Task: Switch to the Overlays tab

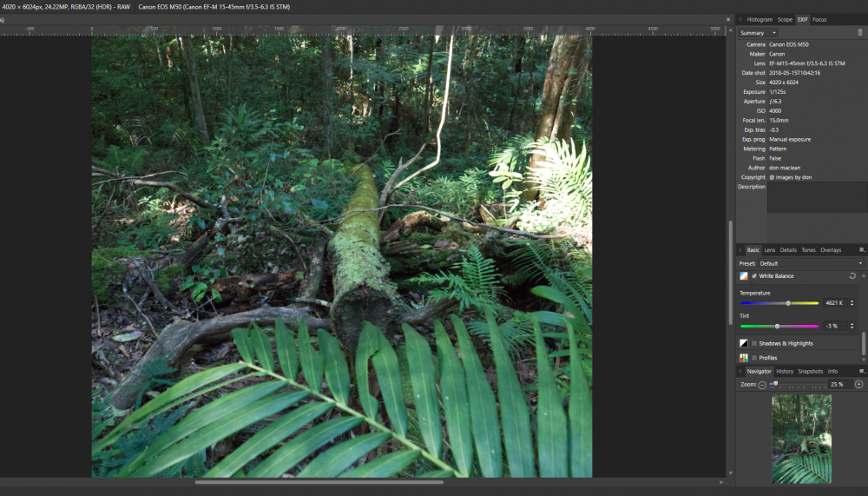Action: point(831,250)
